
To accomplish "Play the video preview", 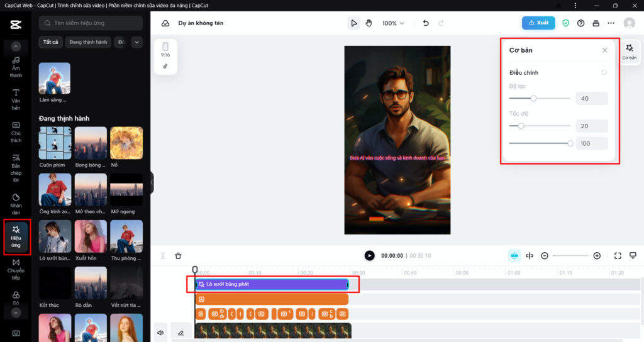I will [x=369, y=256].
